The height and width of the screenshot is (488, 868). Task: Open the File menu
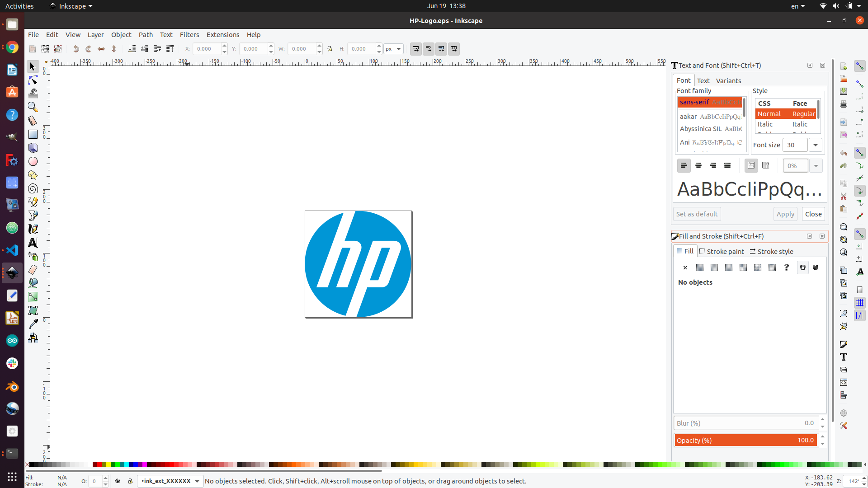33,35
